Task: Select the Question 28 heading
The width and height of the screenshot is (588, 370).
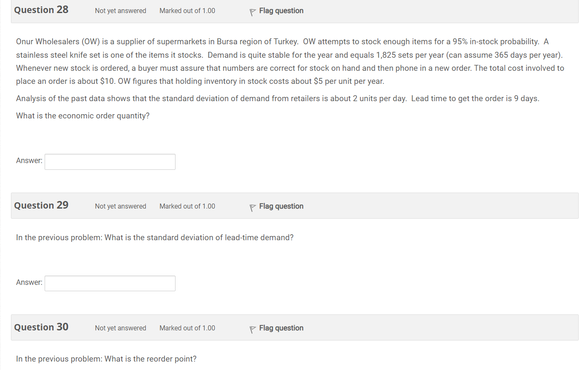Action: 41,10
